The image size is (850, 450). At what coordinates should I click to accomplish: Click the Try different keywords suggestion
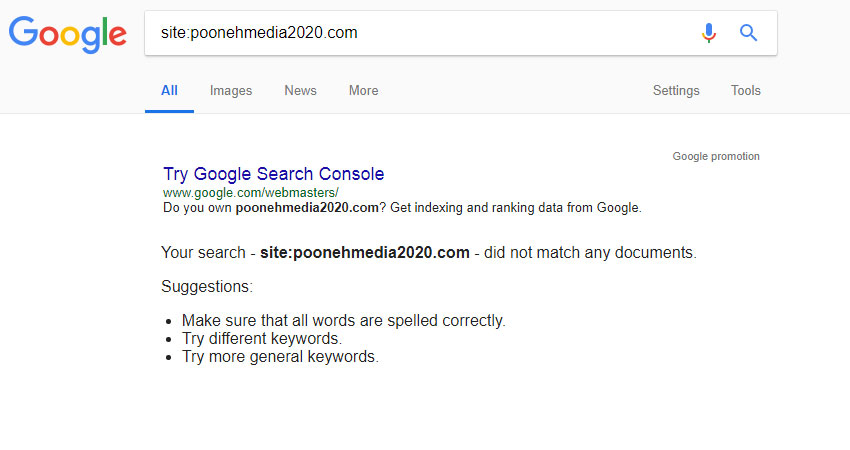(262, 339)
